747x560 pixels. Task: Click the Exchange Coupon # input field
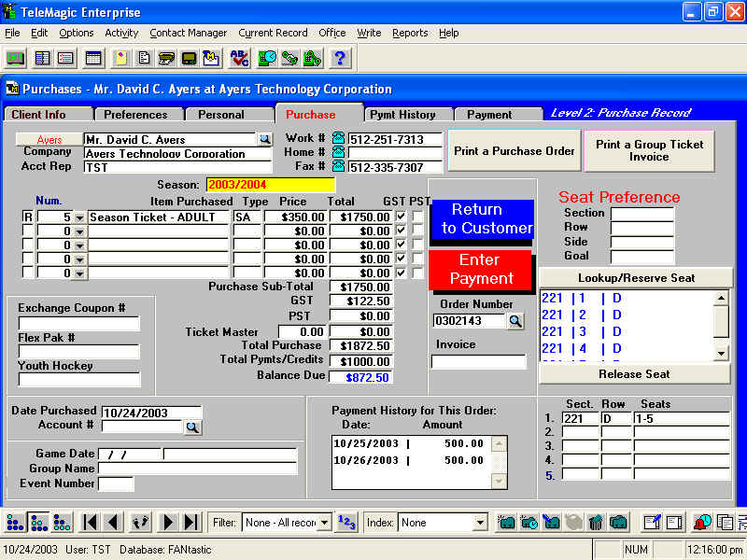[79, 323]
